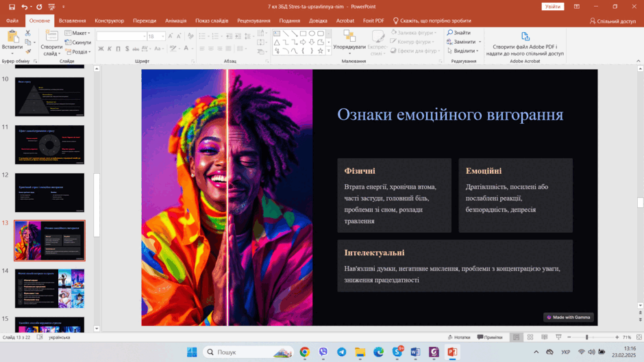644x362 pixels.
Task: Toggle normal view button in status bar
Action: [517, 337]
